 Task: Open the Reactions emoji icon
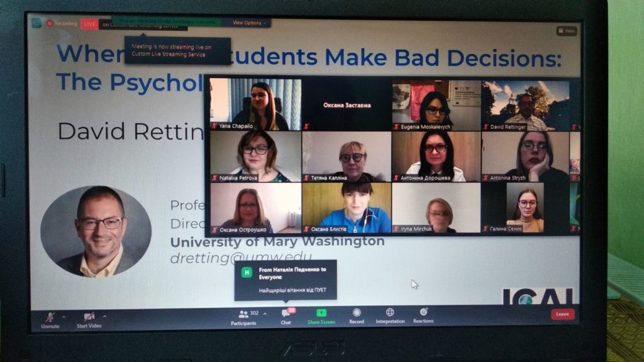click(423, 312)
